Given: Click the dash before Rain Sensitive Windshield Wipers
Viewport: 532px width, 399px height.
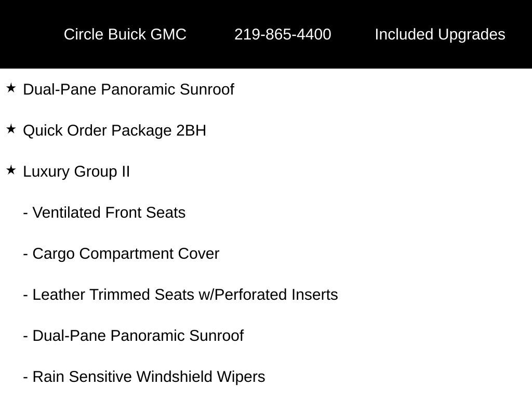Looking at the screenshot, I should [25, 378].
